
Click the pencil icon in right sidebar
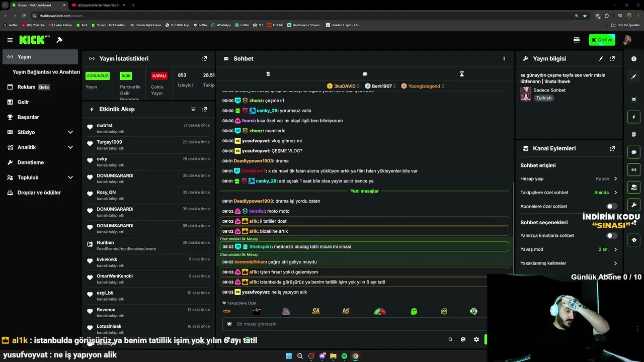pos(634,76)
